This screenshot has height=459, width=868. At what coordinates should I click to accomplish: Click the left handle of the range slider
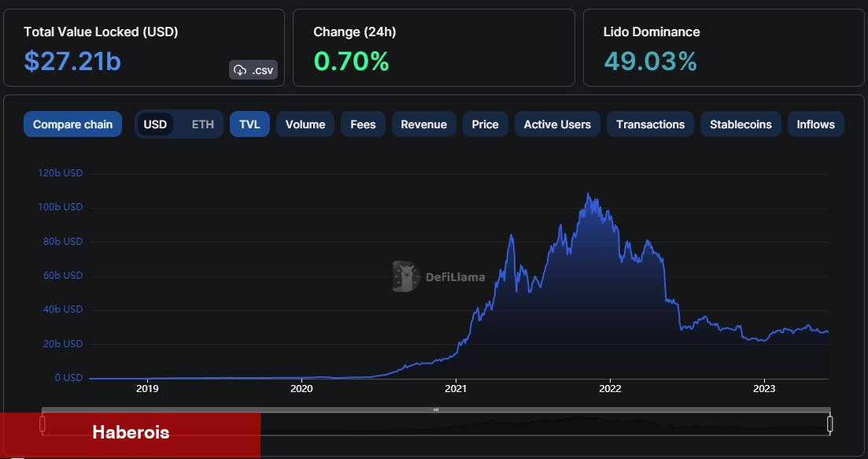click(42, 424)
